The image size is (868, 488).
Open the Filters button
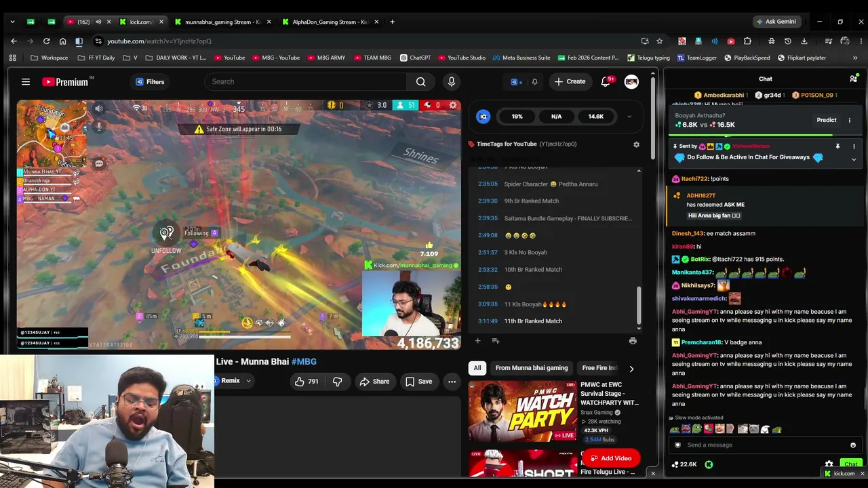tap(150, 82)
